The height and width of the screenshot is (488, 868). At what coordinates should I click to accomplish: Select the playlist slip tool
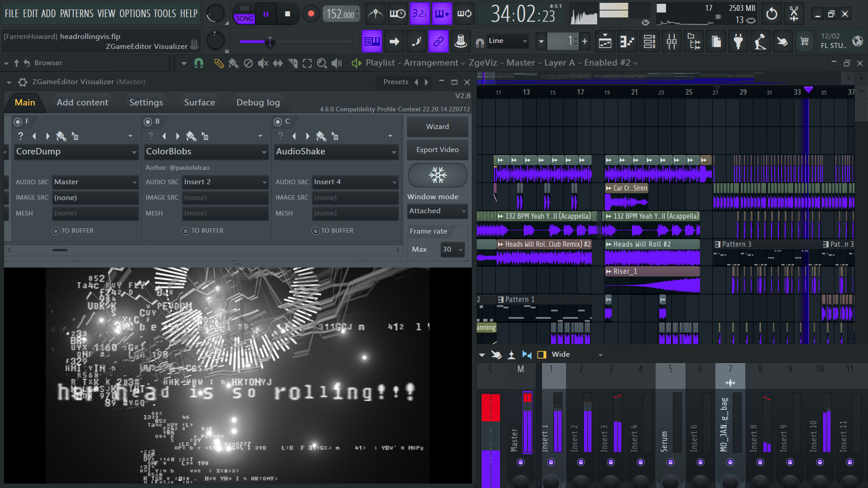(278, 63)
